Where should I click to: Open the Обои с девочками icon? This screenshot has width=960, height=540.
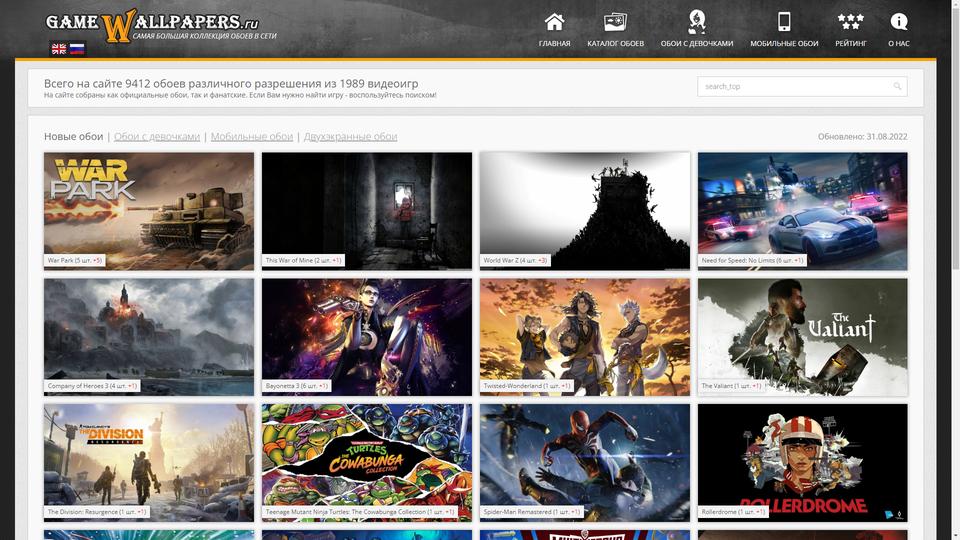(x=697, y=22)
